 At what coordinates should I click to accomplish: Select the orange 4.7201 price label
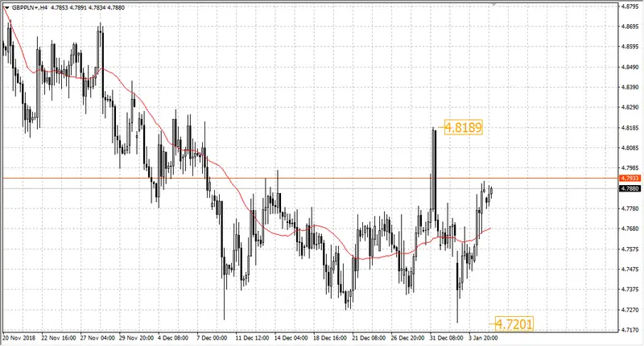click(x=514, y=324)
